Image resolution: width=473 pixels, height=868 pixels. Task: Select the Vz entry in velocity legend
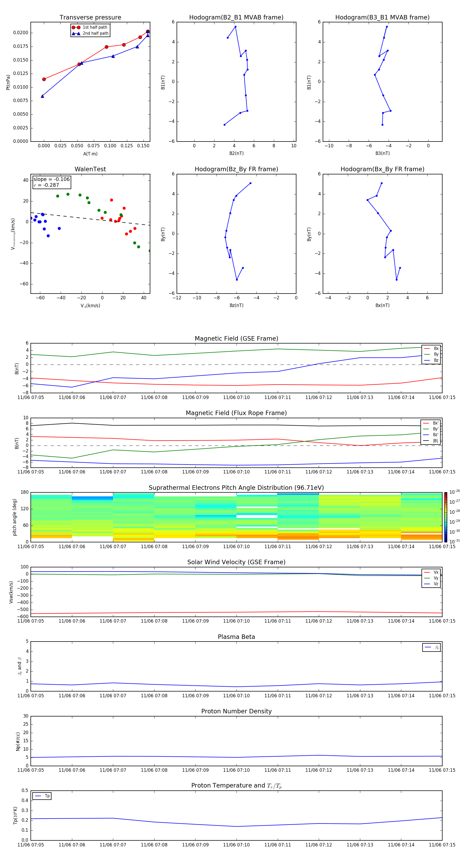point(431,584)
